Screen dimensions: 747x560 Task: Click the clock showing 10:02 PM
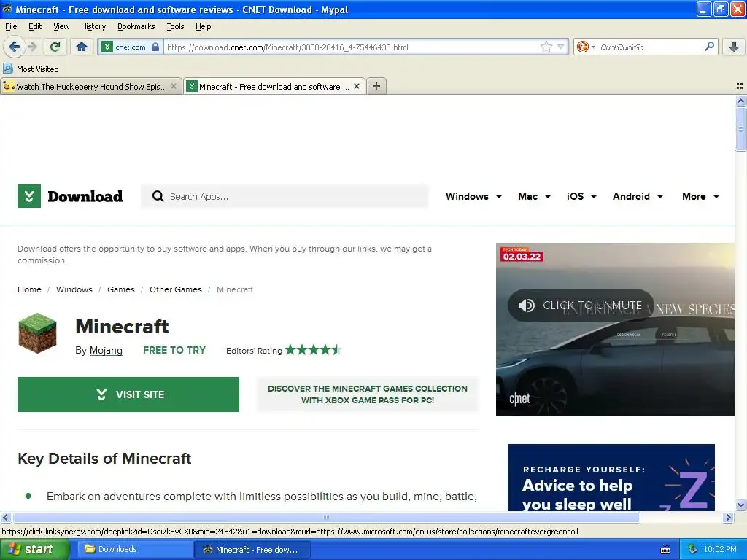pyautogui.click(x=720, y=550)
